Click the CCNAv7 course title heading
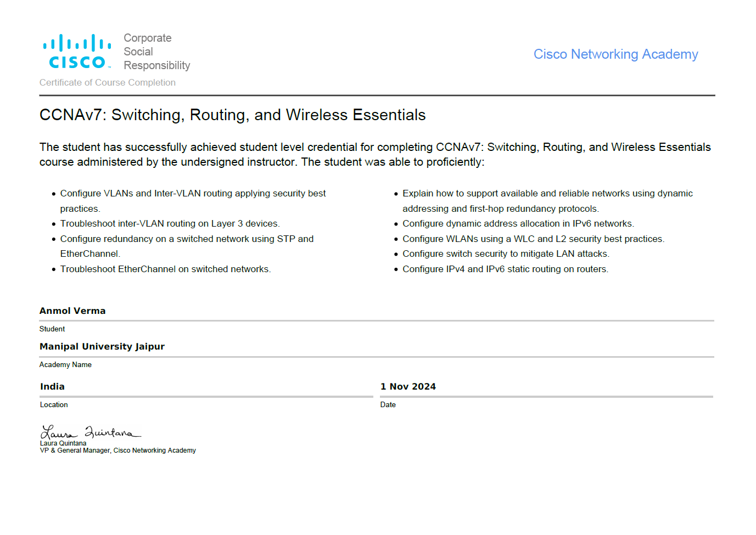 [x=232, y=115]
